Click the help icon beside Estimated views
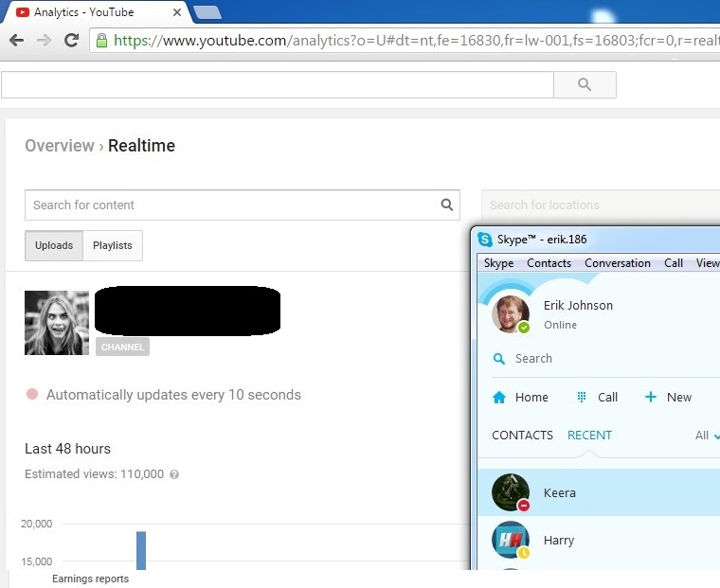 tap(174, 474)
